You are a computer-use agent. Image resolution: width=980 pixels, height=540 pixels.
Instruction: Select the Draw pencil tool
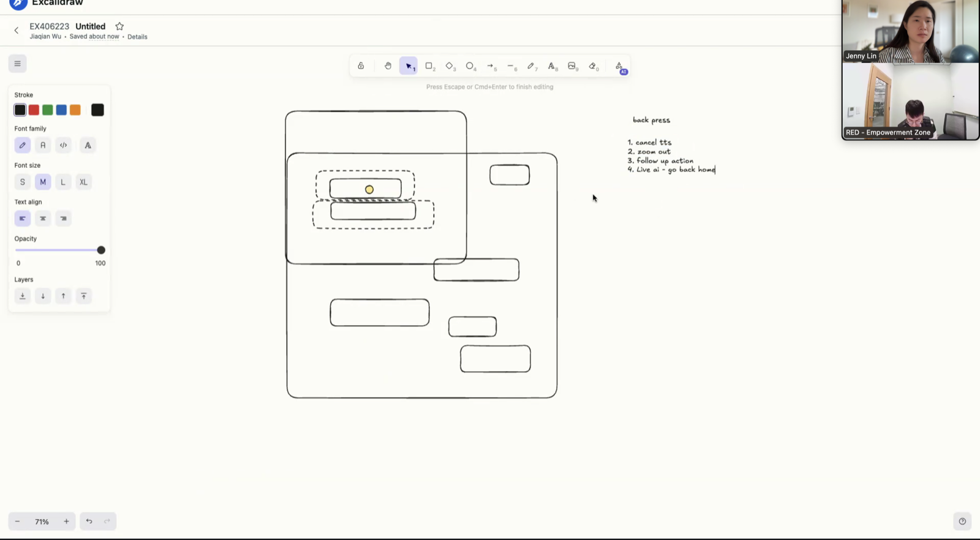point(531,66)
